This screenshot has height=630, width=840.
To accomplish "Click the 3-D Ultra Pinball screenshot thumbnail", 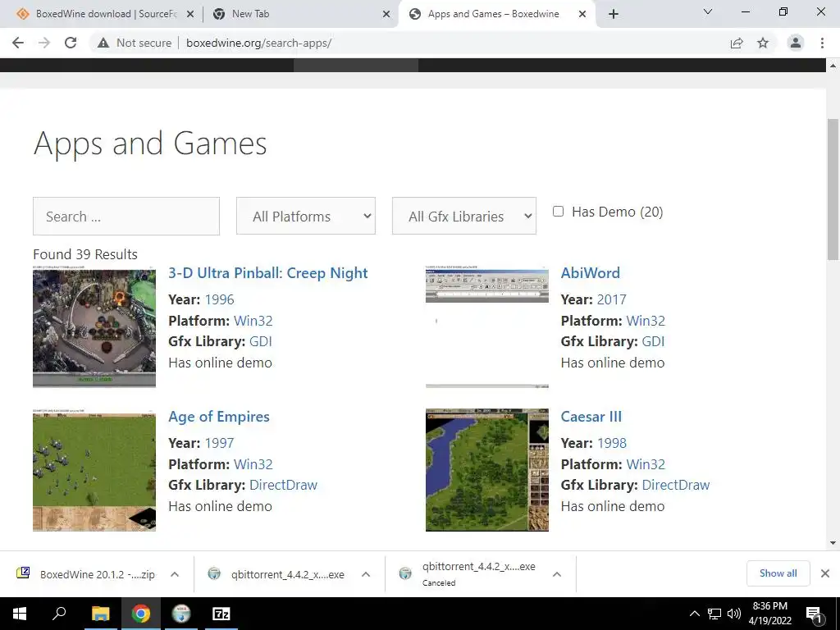I will [x=94, y=326].
